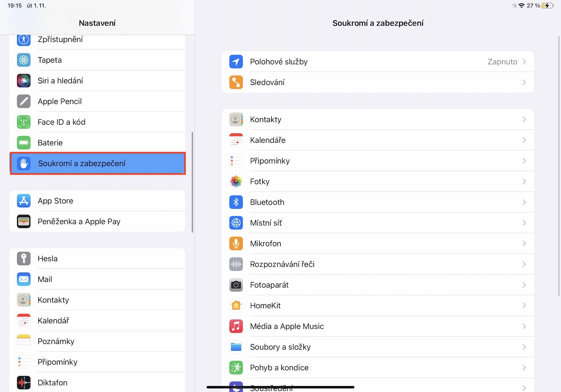This screenshot has width=561, height=392.
Task: Tap the Fotoaparát camera icon
Action: [x=236, y=285]
